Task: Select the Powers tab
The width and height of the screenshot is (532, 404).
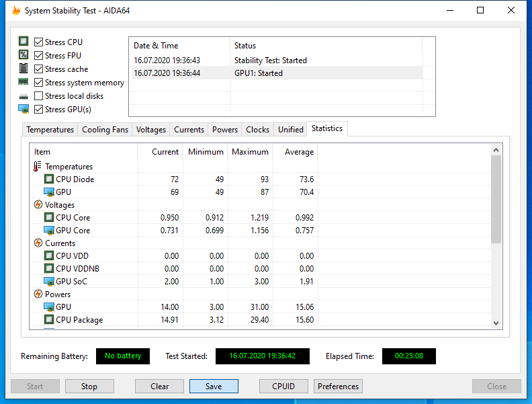Action: (x=225, y=130)
